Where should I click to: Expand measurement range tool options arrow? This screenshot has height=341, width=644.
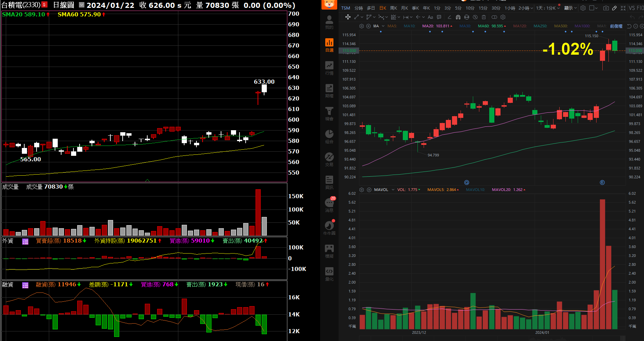click(411, 17)
